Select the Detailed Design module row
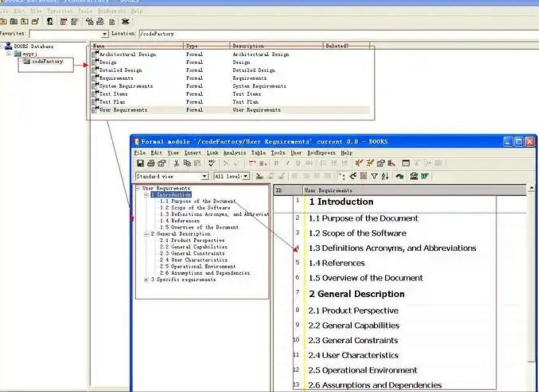The height and width of the screenshot is (392, 539). click(x=231, y=70)
